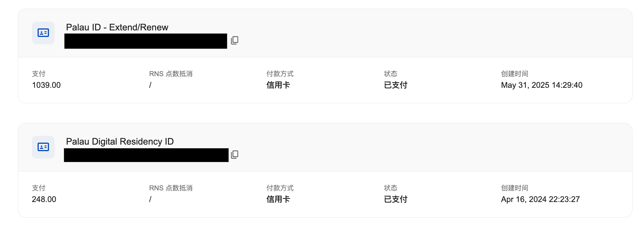Image resolution: width=644 pixels, height=229 pixels.
Task: Click the ID card icon for Extend/Renew order
Action: pos(43,33)
